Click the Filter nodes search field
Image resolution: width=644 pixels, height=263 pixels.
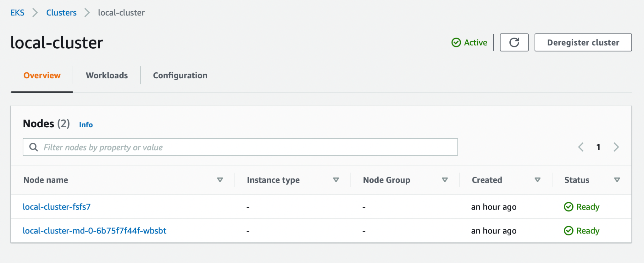pyautogui.click(x=245, y=147)
